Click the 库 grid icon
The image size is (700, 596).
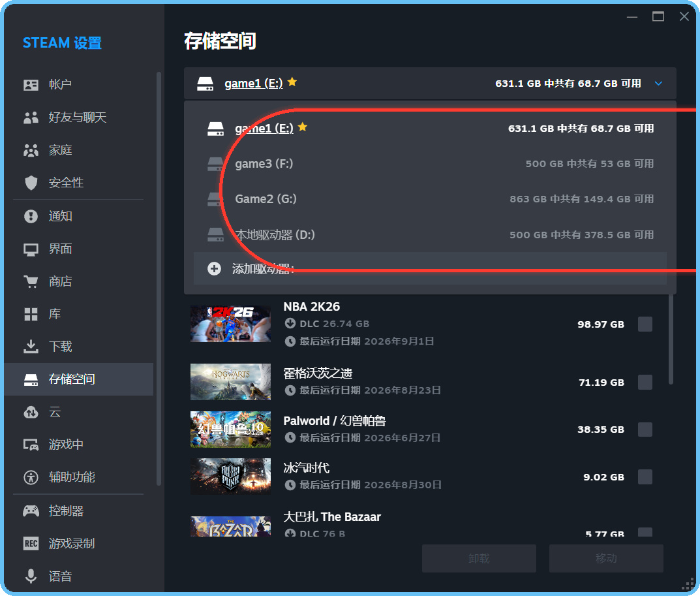pyautogui.click(x=31, y=314)
